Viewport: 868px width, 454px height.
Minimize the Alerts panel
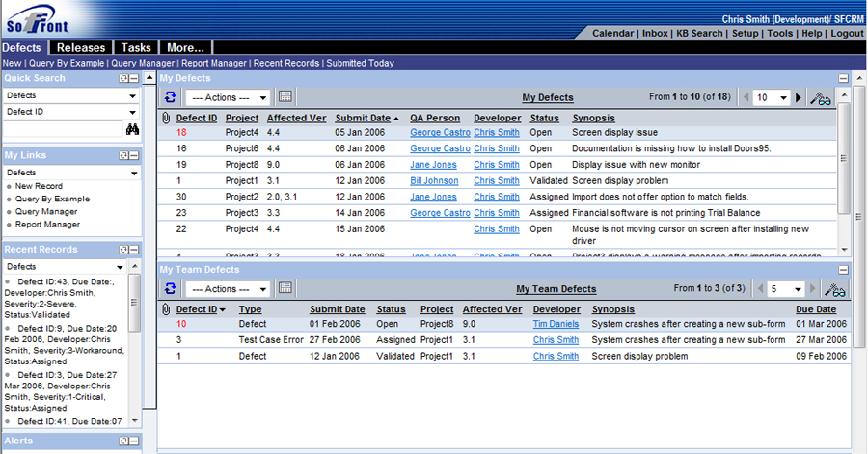point(134,441)
